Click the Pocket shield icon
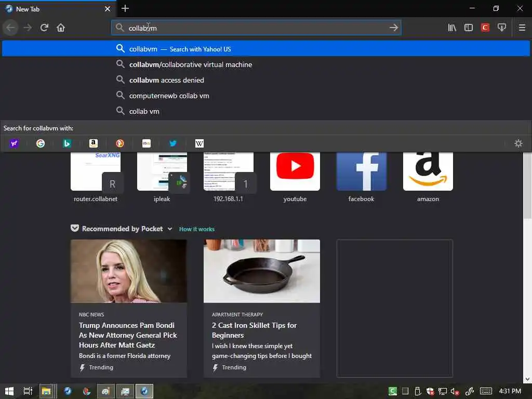Viewport: 532px width, 399px height. click(75, 229)
